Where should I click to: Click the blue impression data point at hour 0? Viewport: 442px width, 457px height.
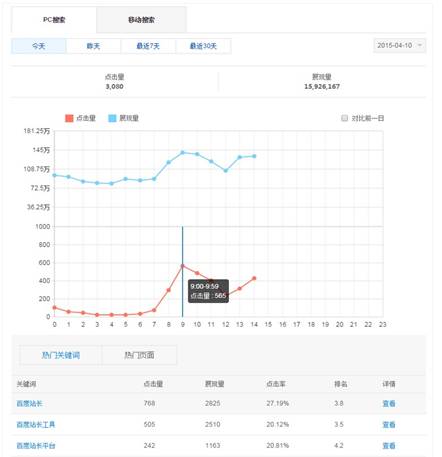pos(54,175)
